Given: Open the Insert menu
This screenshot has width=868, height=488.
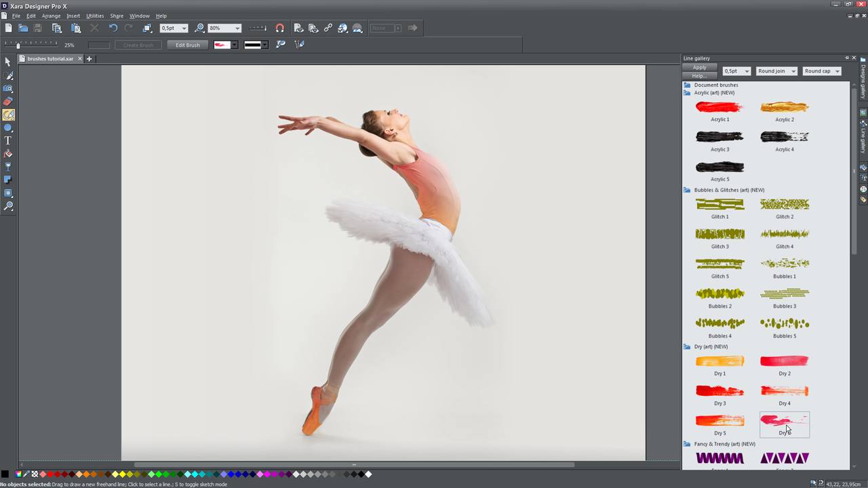Looking at the screenshot, I should coord(73,16).
